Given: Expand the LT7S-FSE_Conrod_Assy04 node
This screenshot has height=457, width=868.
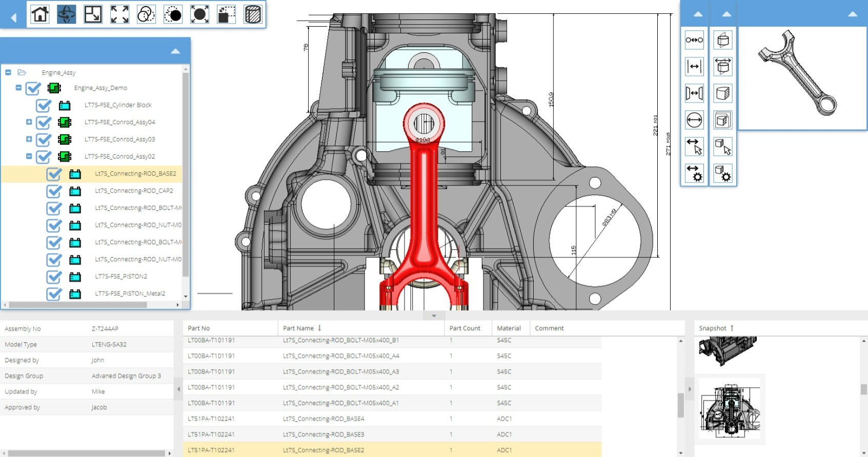Looking at the screenshot, I should pyautogui.click(x=29, y=122).
